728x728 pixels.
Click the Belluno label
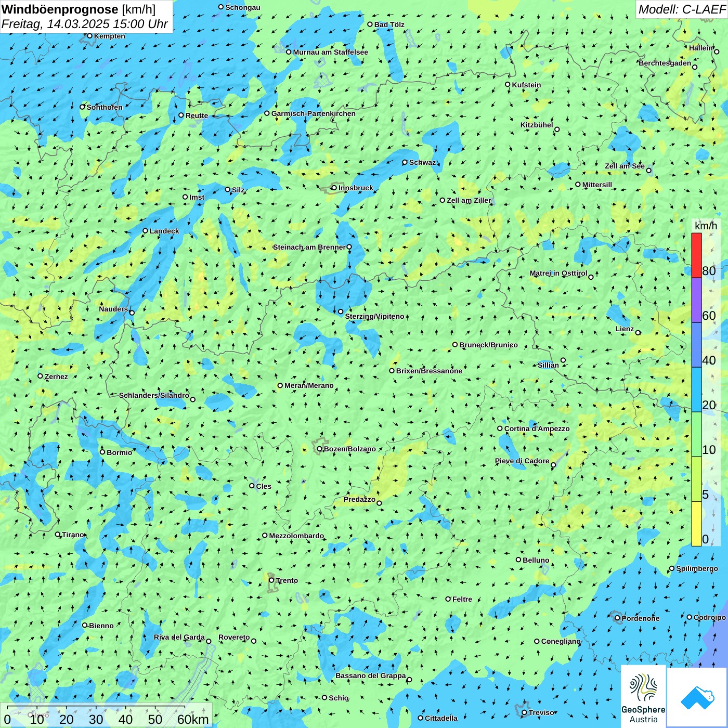click(536, 560)
